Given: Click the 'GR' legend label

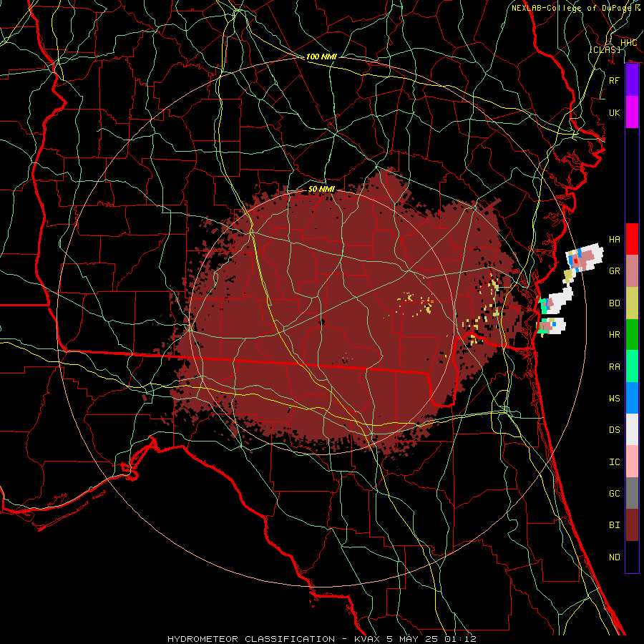Looking at the screenshot, I should click(x=614, y=271).
